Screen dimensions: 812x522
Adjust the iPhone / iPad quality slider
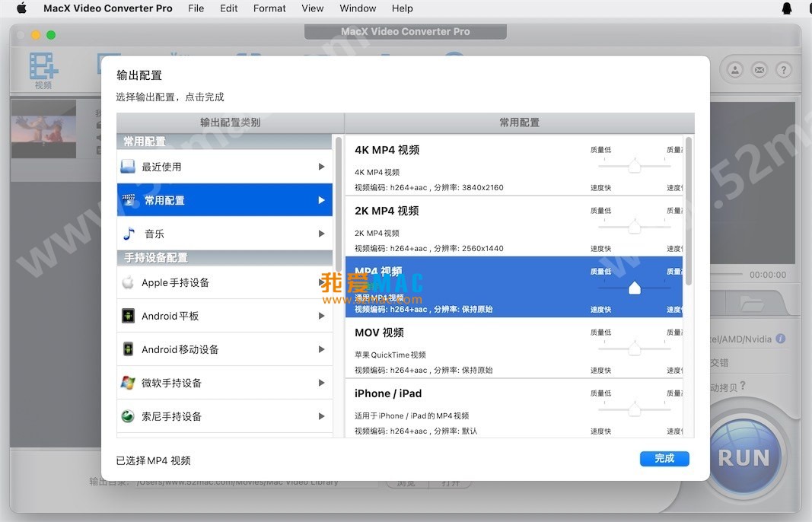(635, 409)
